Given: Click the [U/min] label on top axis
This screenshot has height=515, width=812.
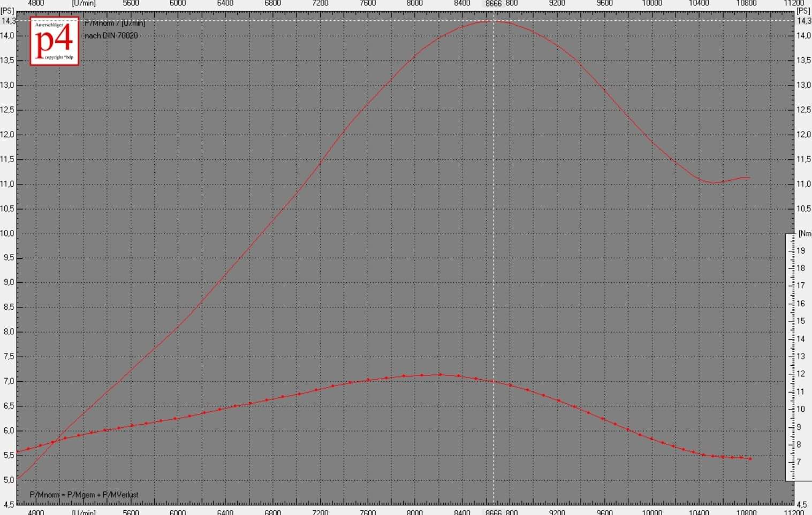Looking at the screenshot, I should pyautogui.click(x=84, y=3).
